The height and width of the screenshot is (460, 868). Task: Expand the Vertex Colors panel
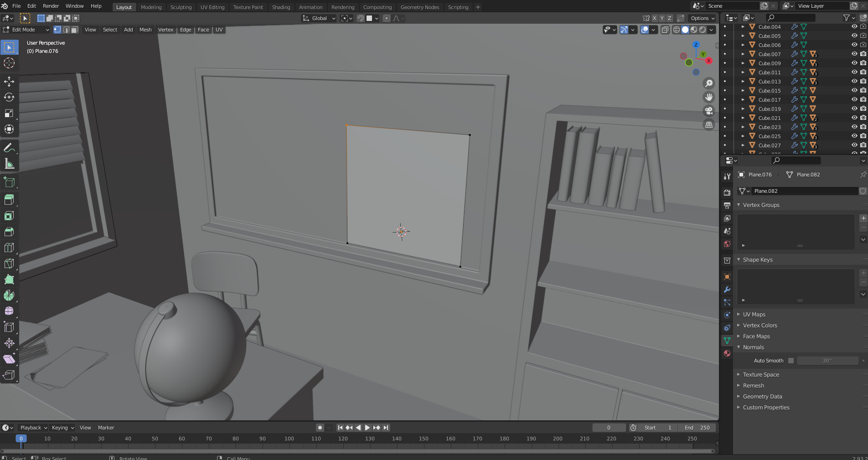[x=760, y=326]
